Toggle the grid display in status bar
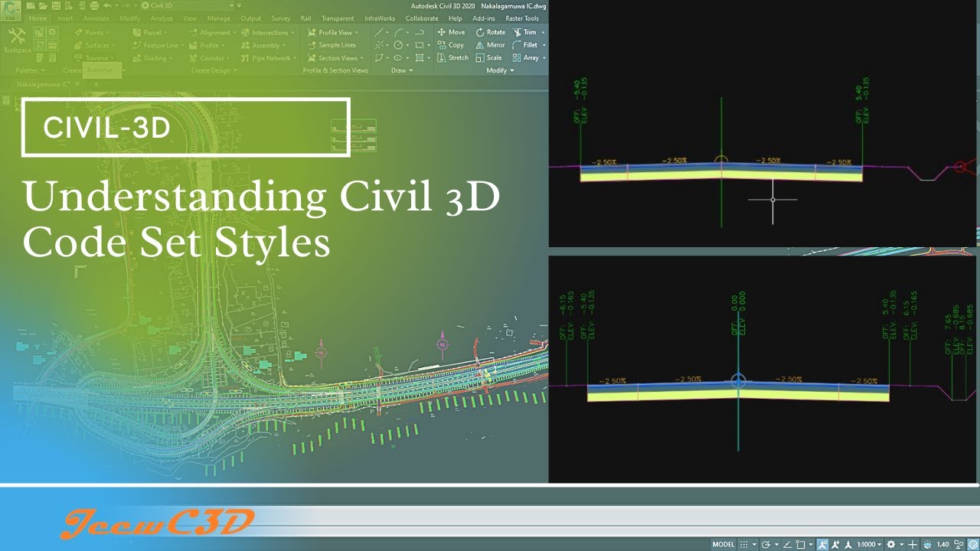Image resolution: width=980 pixels, height=551 pixels. (x=743, y=544)
